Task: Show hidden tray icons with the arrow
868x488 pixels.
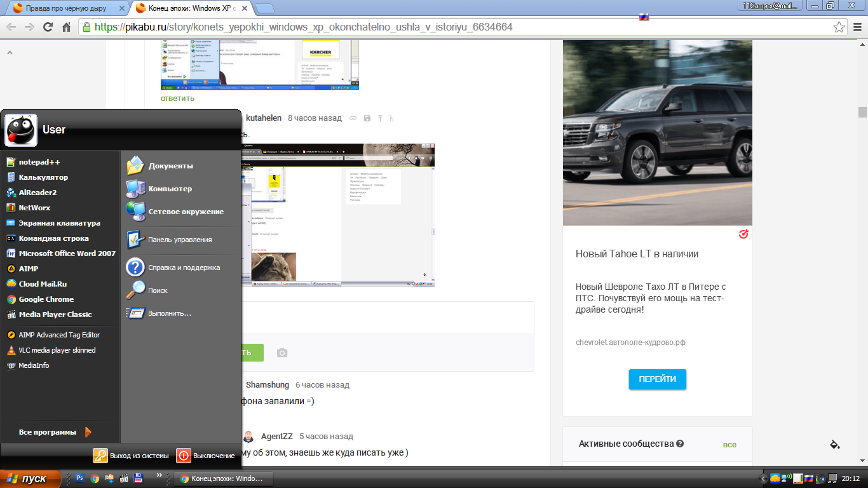Action: (x=764, y=478)
